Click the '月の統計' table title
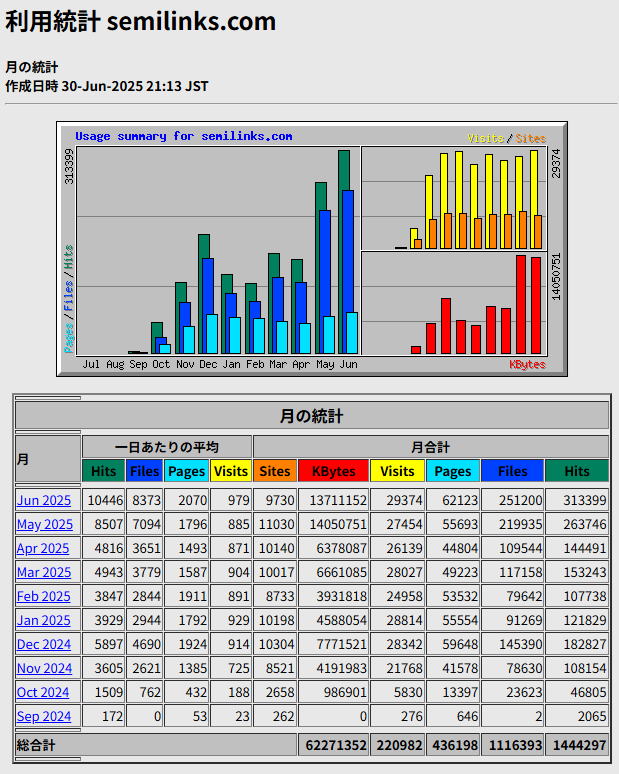 point(311,416)
